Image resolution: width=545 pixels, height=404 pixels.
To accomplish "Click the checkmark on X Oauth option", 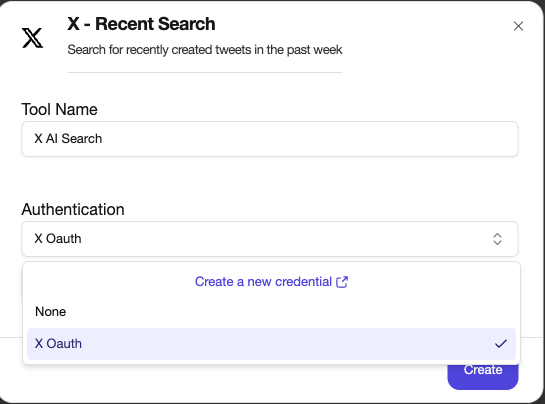I will click(x=501, y=344).
